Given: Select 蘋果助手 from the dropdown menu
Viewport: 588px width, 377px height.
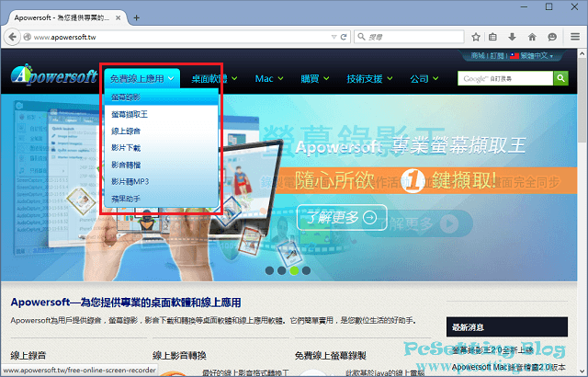Looking at the screenshot, I should pyautogui.click(x=162, y=199).
